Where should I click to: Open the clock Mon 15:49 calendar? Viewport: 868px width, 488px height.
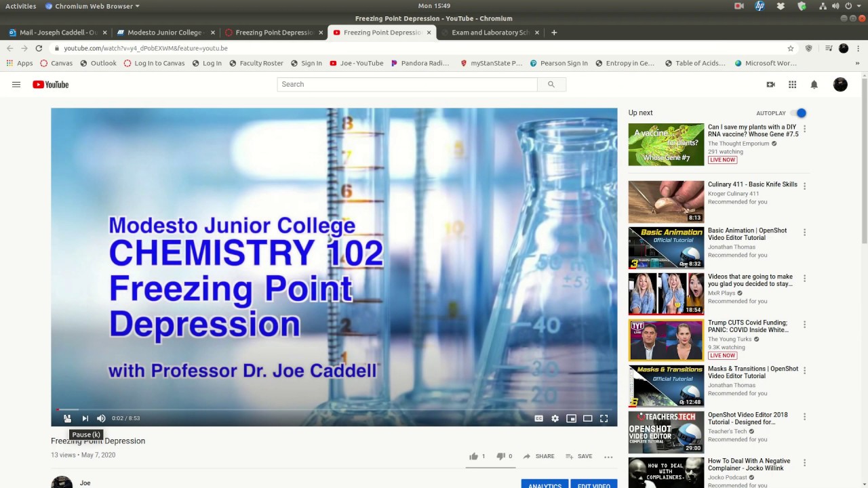point(434,6)
